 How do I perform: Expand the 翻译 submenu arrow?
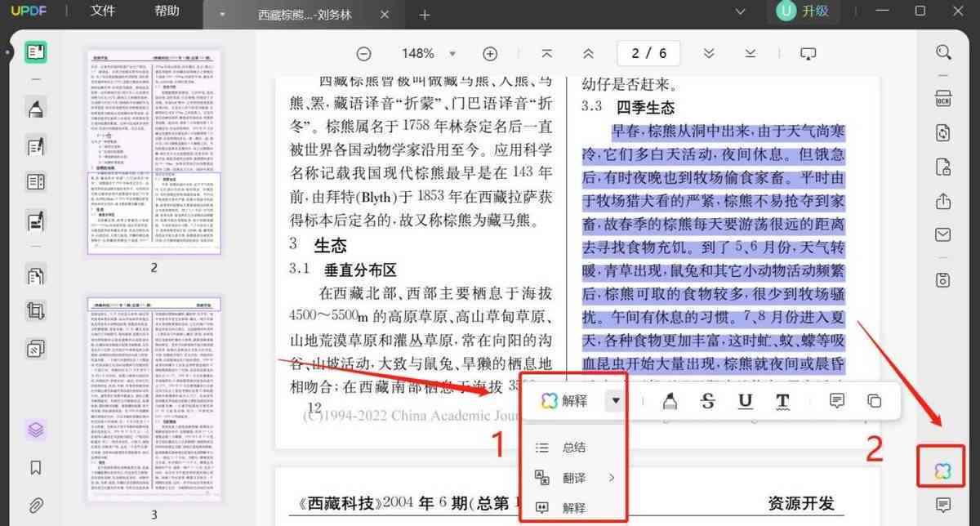[x=611, y=478]
